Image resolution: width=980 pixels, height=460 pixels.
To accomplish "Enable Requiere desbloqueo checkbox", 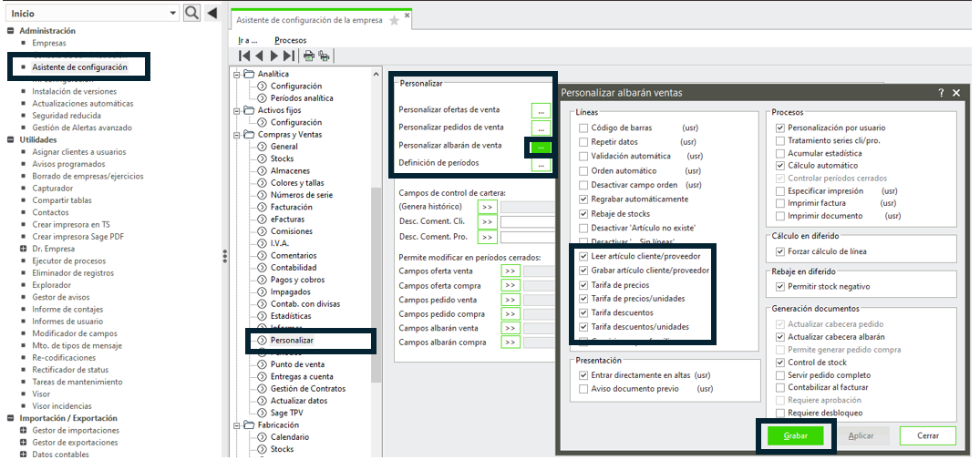I will click(x=780, y=413).
